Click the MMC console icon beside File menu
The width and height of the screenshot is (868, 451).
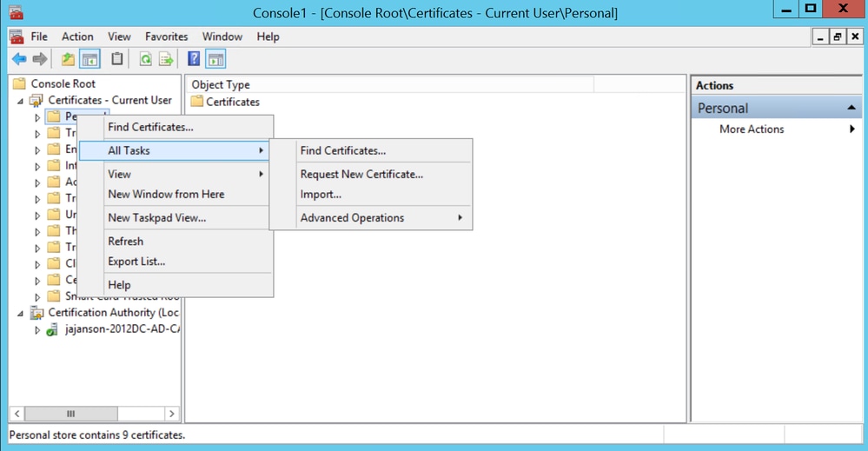17,37
